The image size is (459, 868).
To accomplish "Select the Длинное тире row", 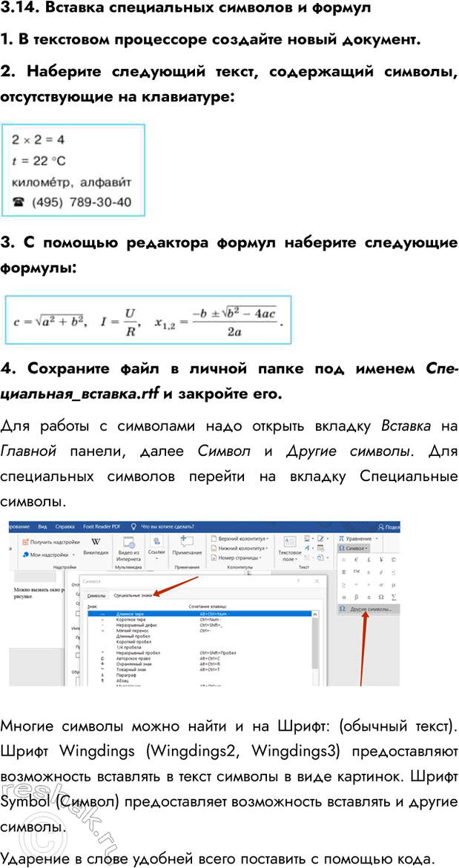I will [199, 614].
